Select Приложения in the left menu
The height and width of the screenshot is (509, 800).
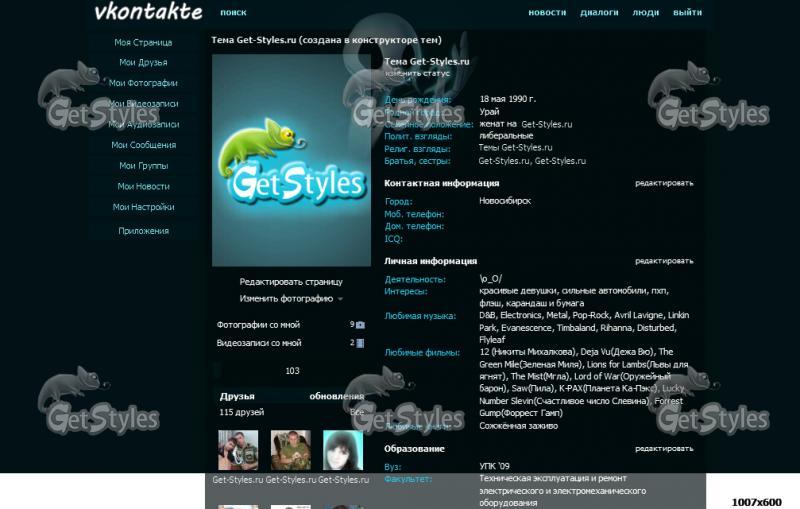[x=143, y=231]
